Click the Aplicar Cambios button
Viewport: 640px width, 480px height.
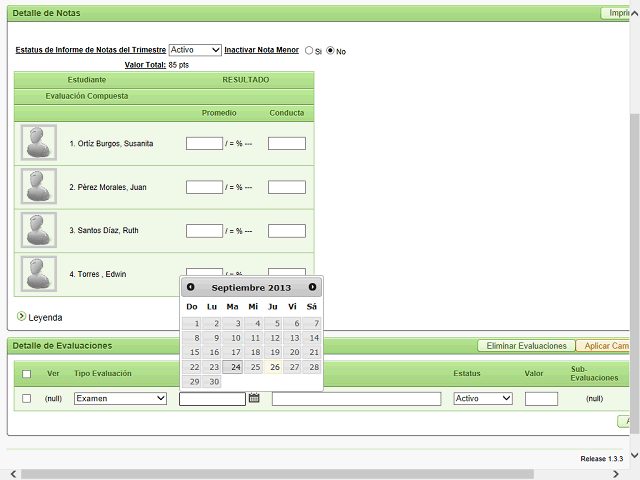click(606, 346)
